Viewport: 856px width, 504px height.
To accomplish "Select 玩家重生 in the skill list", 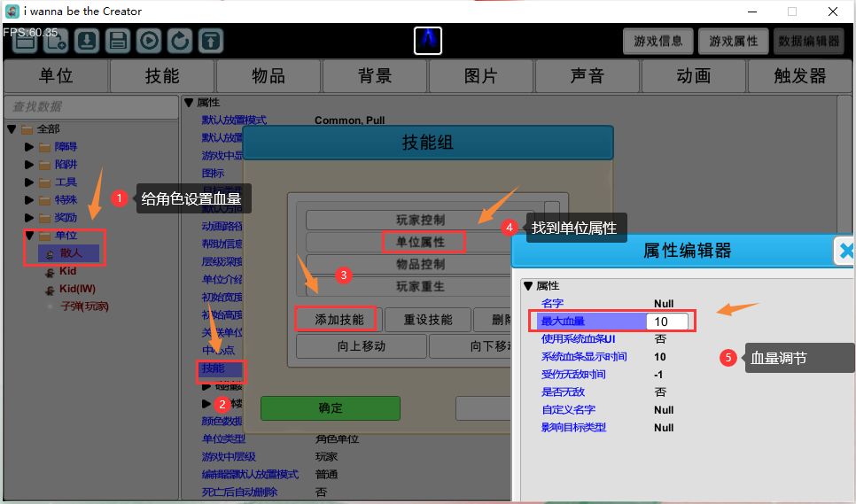I will pos(420,286).
